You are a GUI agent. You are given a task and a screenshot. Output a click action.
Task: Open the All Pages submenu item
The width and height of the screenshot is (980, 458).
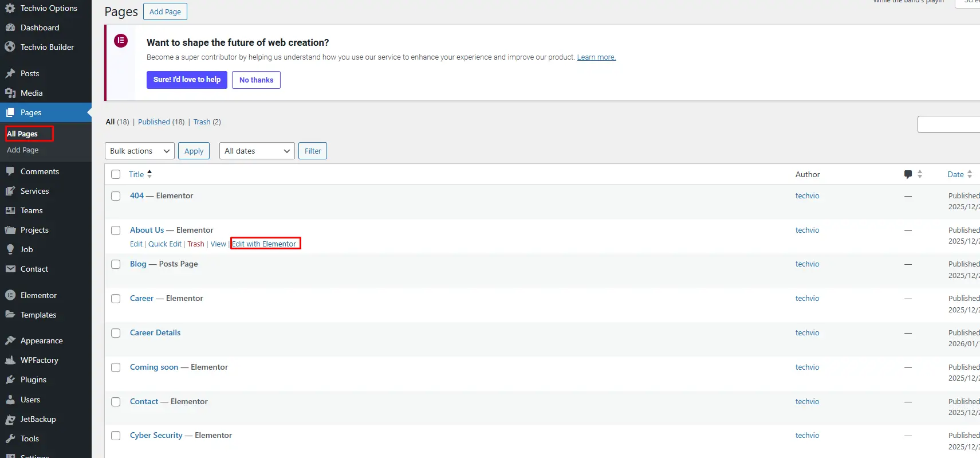click(22, 134)
